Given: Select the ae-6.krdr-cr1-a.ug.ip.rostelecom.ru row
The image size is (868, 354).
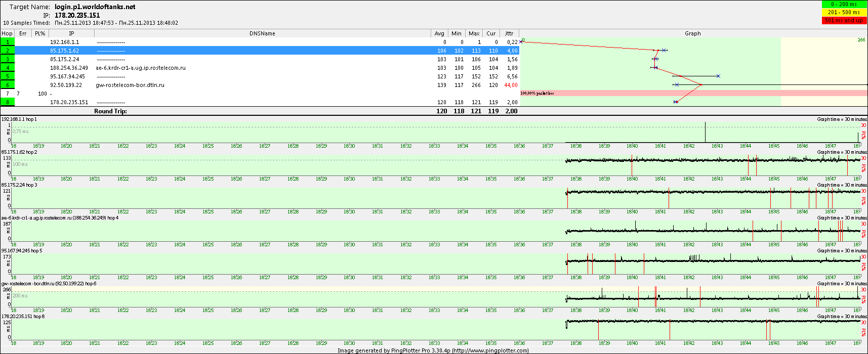Looking at the screenshot, I should (x=141, y=68).
